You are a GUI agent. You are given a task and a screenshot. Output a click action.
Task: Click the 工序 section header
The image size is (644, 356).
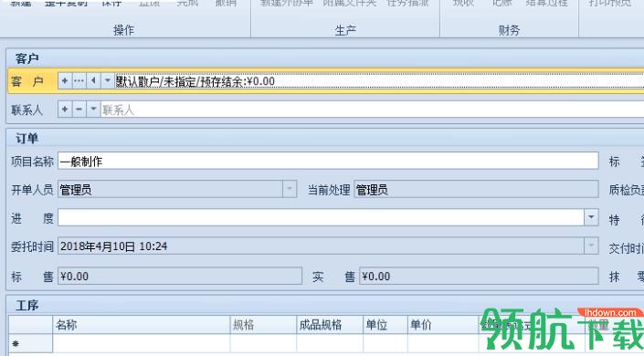click(x=27, y=305)
